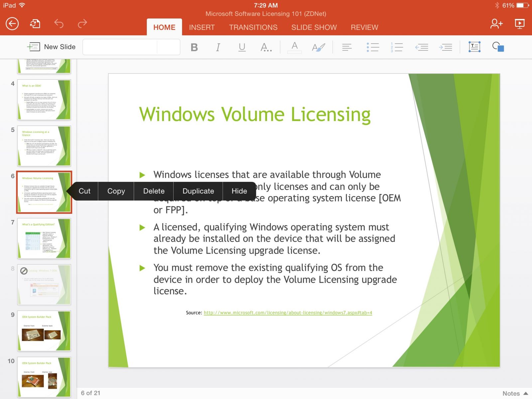Select slide 9 'OEM System Builder Pack'
This screenshot has width=532, height=399.
44,331
